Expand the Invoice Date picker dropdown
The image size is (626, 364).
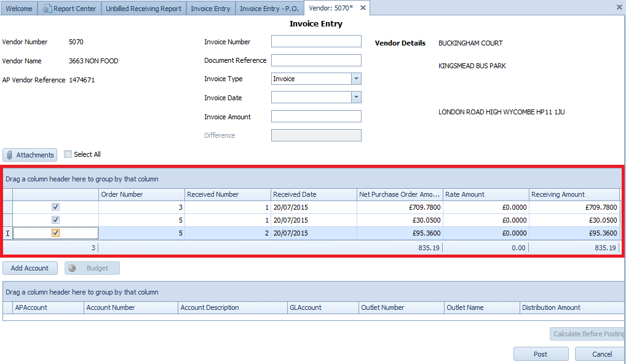click(x=356, y=97)
